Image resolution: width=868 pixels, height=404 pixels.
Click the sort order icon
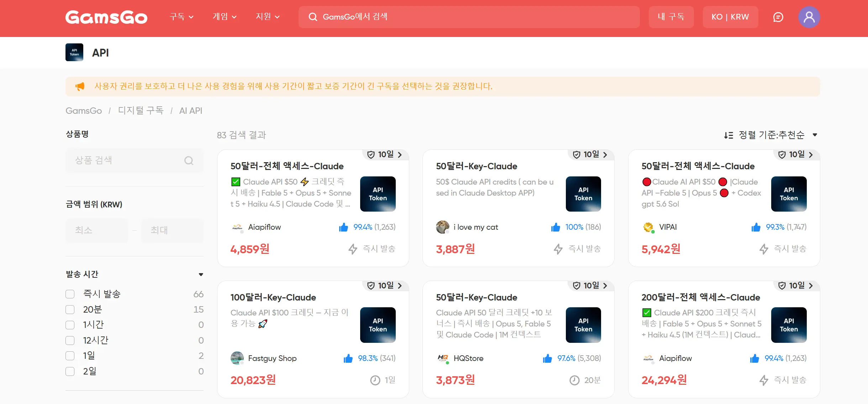tap(728, 135)
